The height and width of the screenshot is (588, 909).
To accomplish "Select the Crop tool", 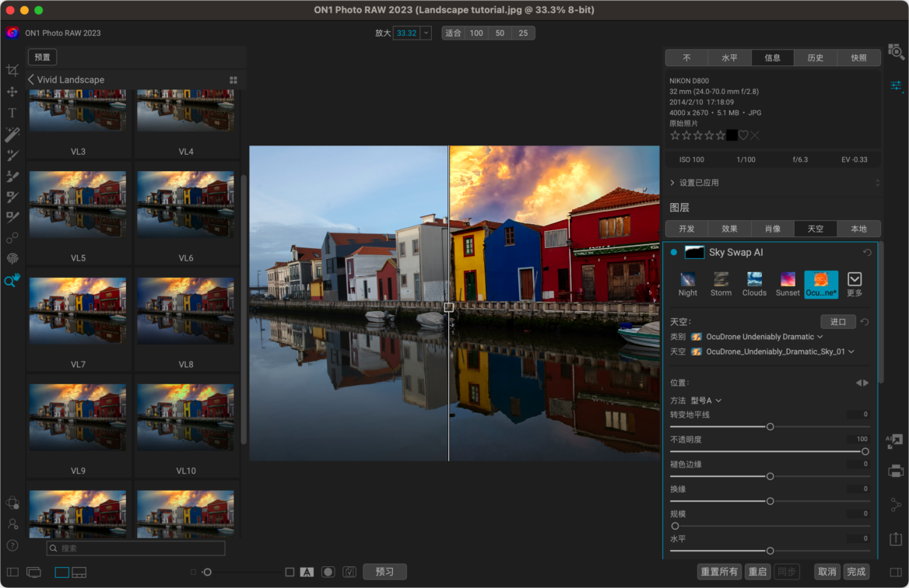I will [12, 71].
